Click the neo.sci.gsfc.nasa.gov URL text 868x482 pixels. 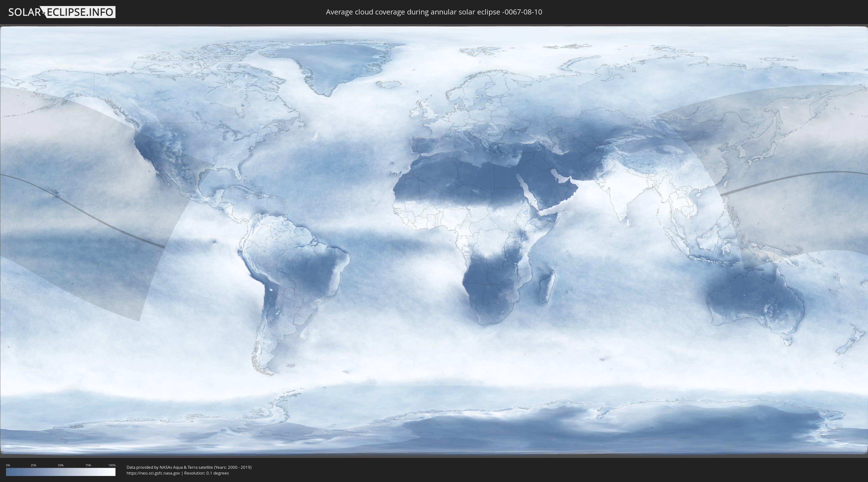click(153, 473)
